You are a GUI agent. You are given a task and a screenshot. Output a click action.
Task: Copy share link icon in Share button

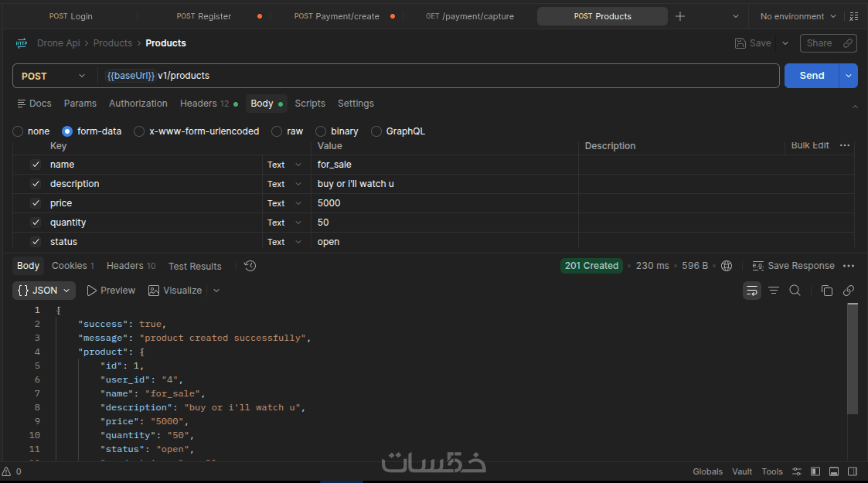[x=848, y=43]
